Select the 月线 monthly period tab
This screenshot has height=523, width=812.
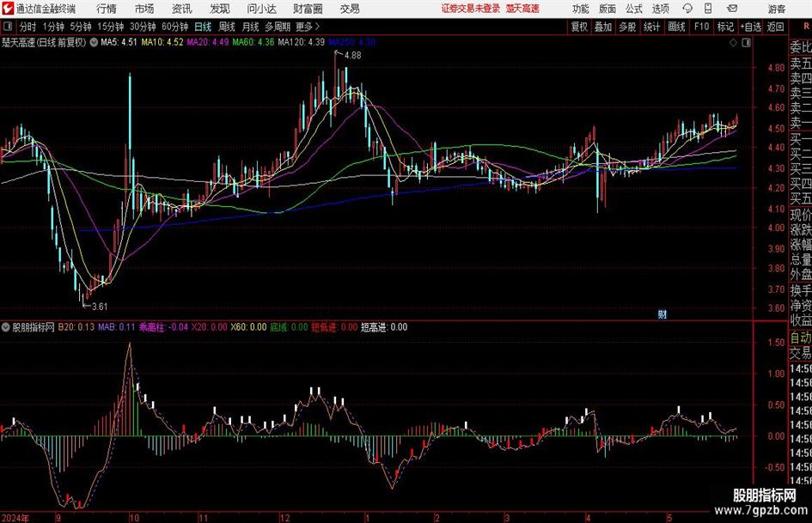(x=251, y=27)
